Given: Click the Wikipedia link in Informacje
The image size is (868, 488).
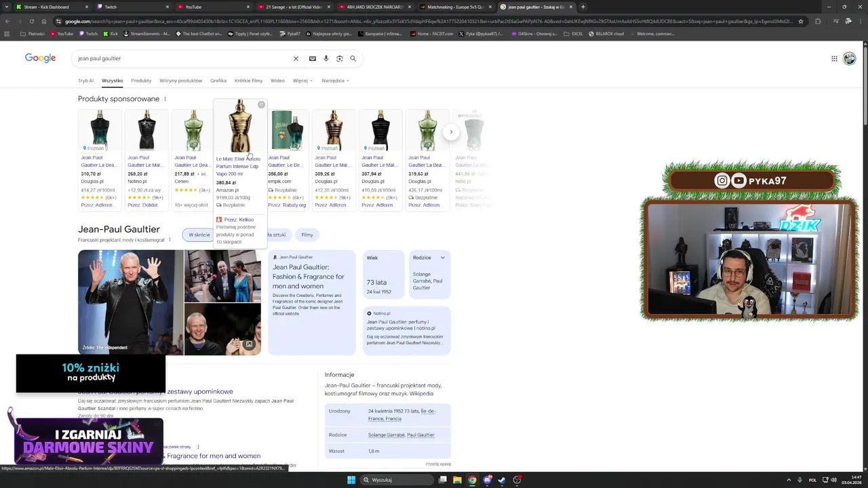Looking at the screenshot, I should [421, 394].
